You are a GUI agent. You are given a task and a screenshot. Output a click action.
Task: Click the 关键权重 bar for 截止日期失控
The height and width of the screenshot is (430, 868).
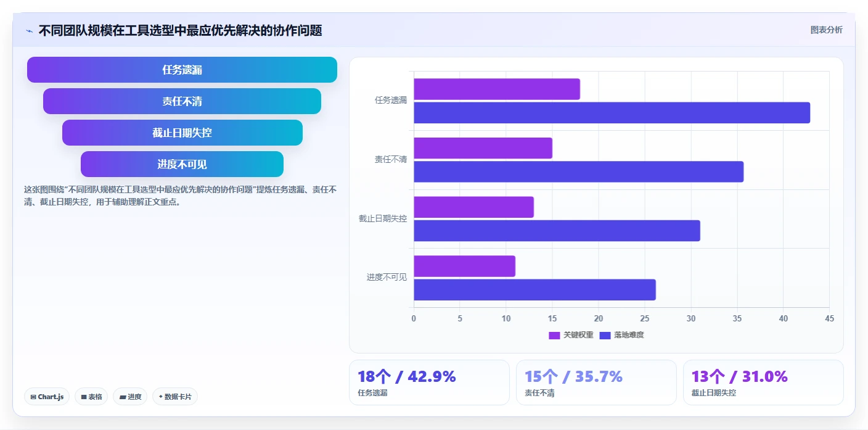click(x=473, y=207)
